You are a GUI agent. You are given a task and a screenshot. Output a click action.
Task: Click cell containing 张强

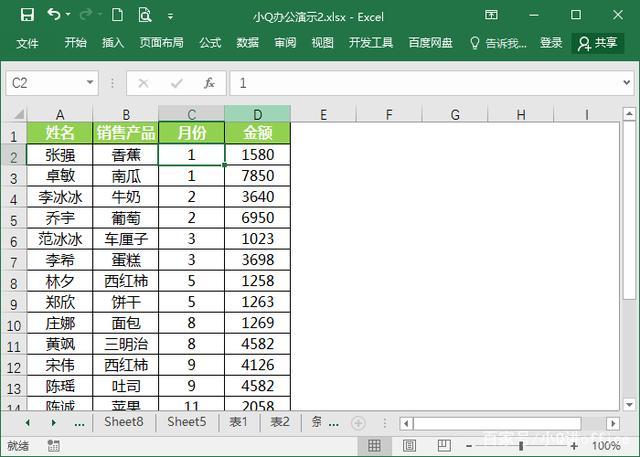pos(60,155)
